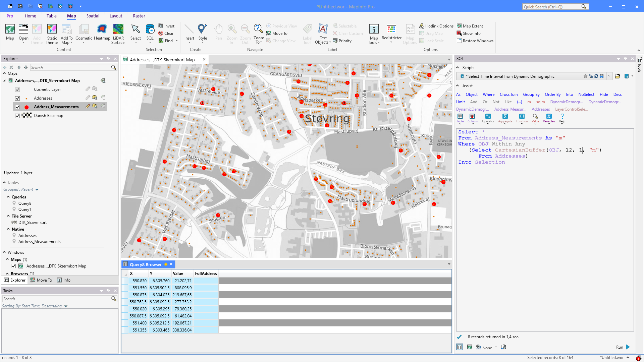Switch to the Table ribbon tab

click(51, 16)
